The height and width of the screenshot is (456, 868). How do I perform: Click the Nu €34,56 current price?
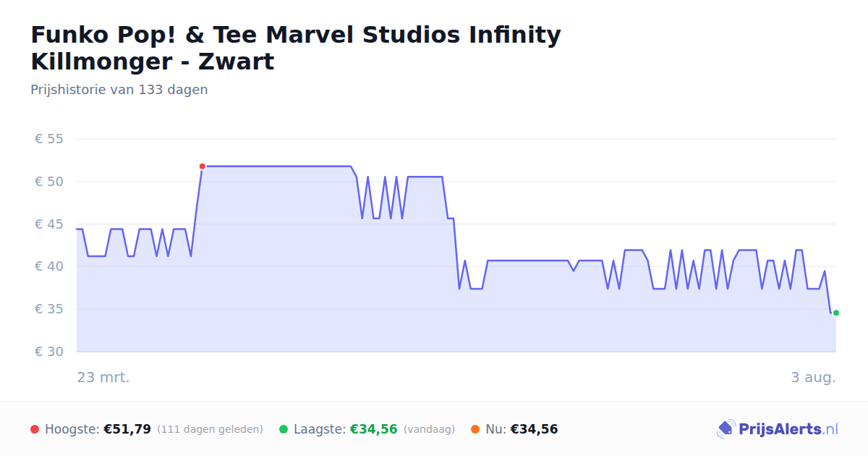(534, 429)
